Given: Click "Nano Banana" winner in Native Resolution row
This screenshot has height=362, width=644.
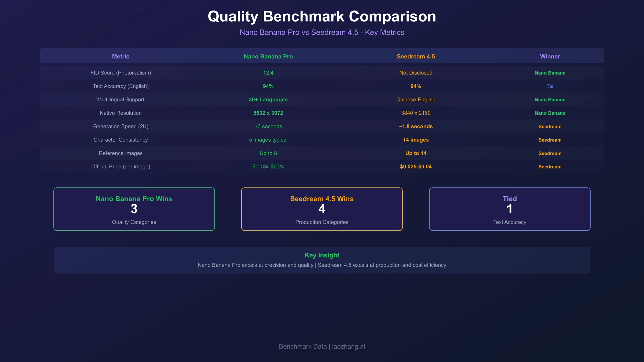Looking at the screenshot, I should (x=550, y=113).
